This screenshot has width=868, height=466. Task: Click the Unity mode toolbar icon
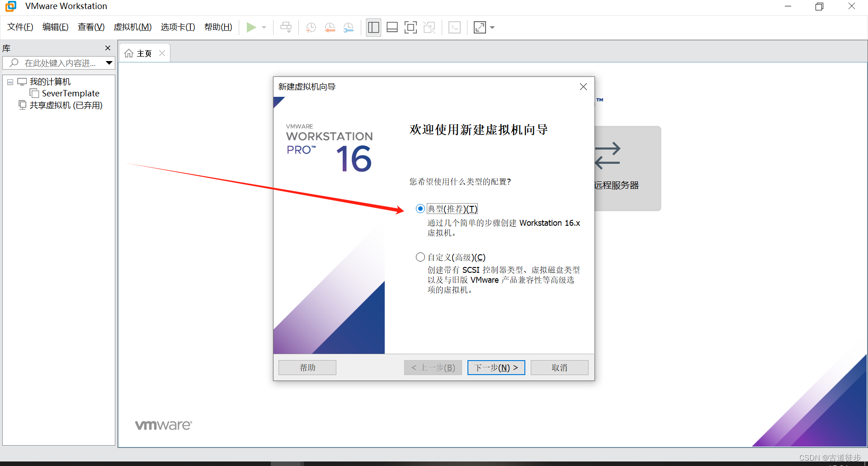pos(429,28)
